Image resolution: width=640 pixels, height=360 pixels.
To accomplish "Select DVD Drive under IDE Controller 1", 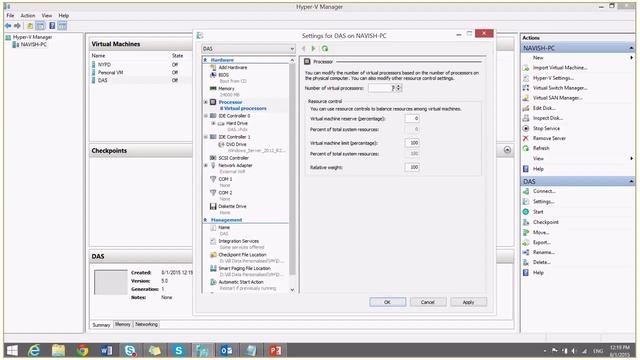I will point(236,144).
